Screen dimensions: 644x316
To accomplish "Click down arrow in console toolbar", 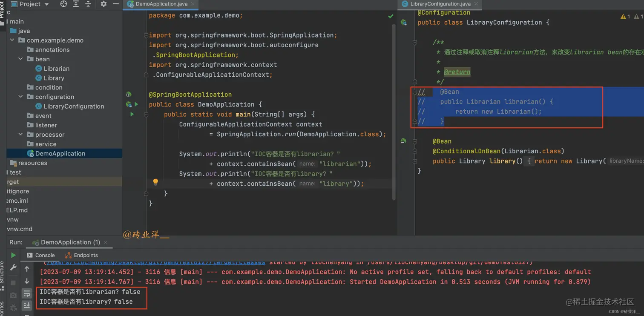I will pos(27,281).
